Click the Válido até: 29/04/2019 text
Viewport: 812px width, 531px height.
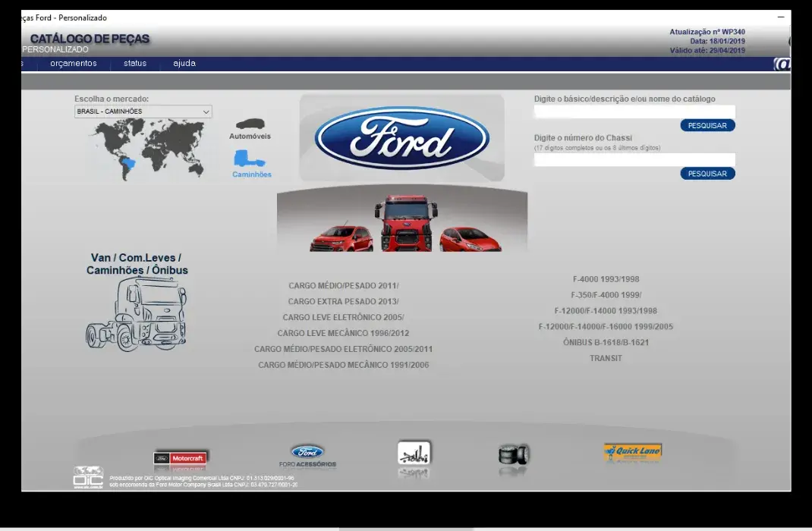coord(707,50)
